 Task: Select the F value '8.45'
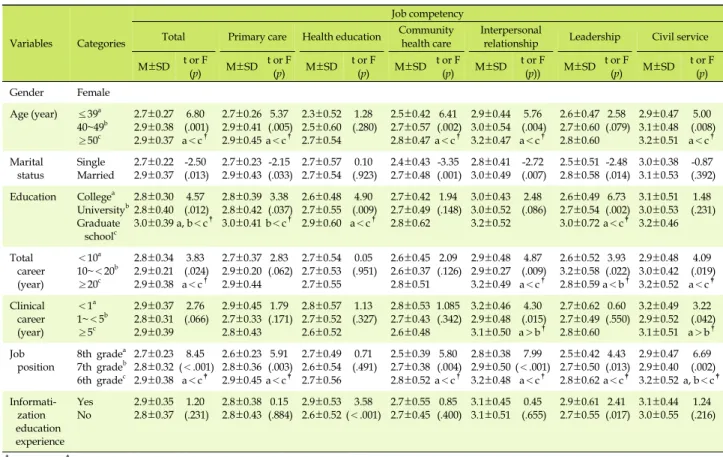(x=195, y=354)
